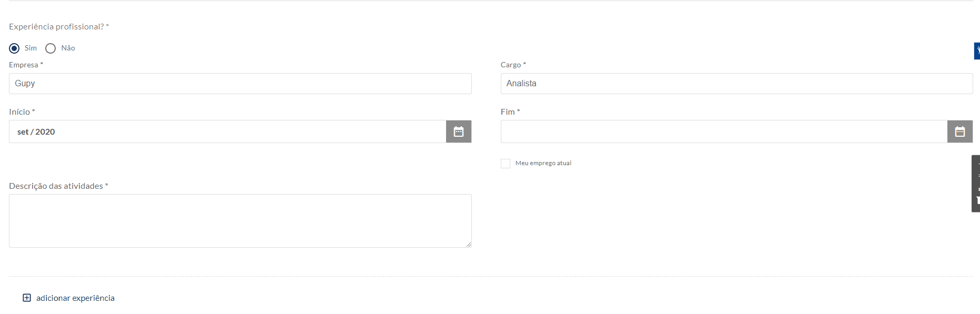Click the trash icon in the dark side panel
The height and width of the screenshot is (314, 980).
(x=977, y=200)
